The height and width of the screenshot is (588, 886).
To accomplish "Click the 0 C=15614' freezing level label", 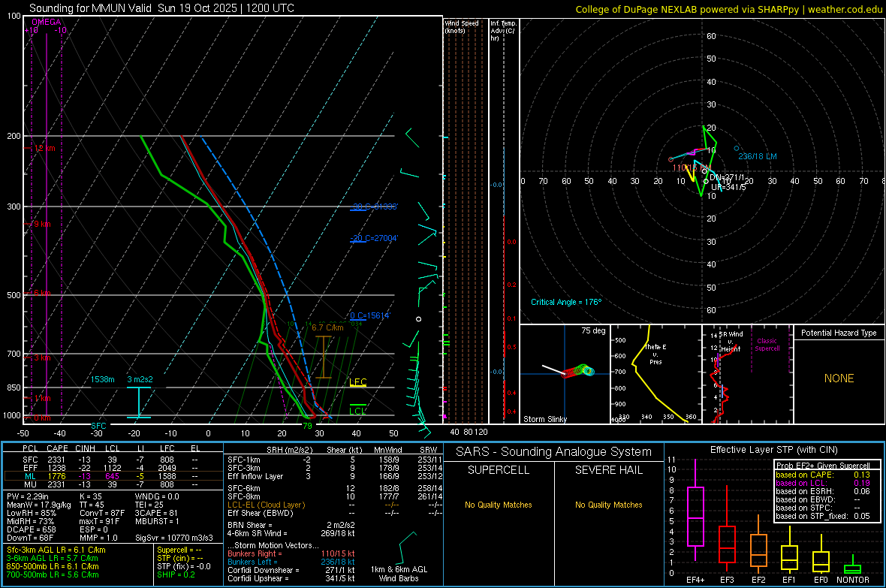I will point(370,315).
